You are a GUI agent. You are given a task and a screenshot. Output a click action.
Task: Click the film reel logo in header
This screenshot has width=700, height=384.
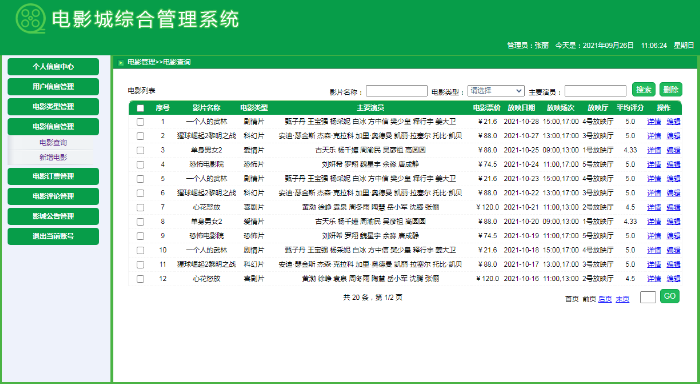click(x=30, y=19)
